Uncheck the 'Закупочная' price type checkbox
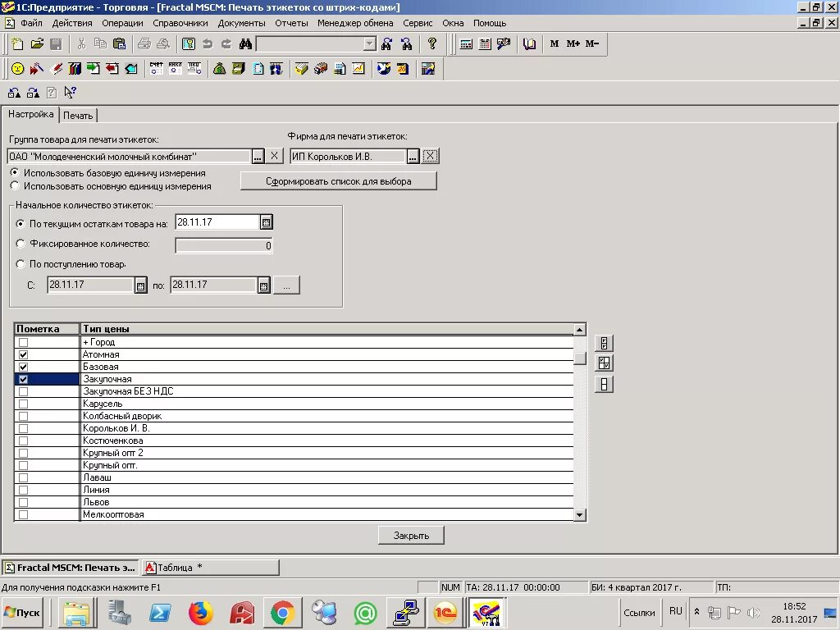Image resolution: width=840 pixels, height=630 pixels. pos(23,379)
